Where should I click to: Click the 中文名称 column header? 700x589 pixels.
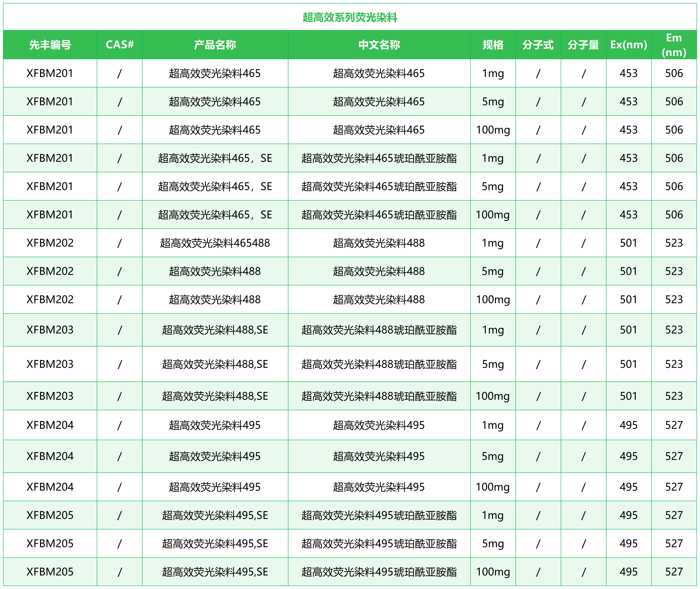[x=379, y=45]
